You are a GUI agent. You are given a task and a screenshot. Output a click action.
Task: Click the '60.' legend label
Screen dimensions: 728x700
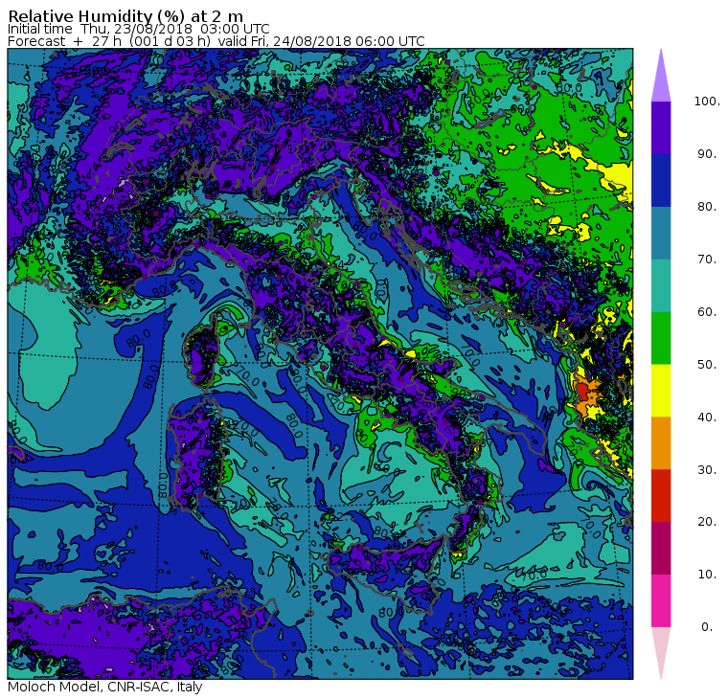click(x=707, y=312)
